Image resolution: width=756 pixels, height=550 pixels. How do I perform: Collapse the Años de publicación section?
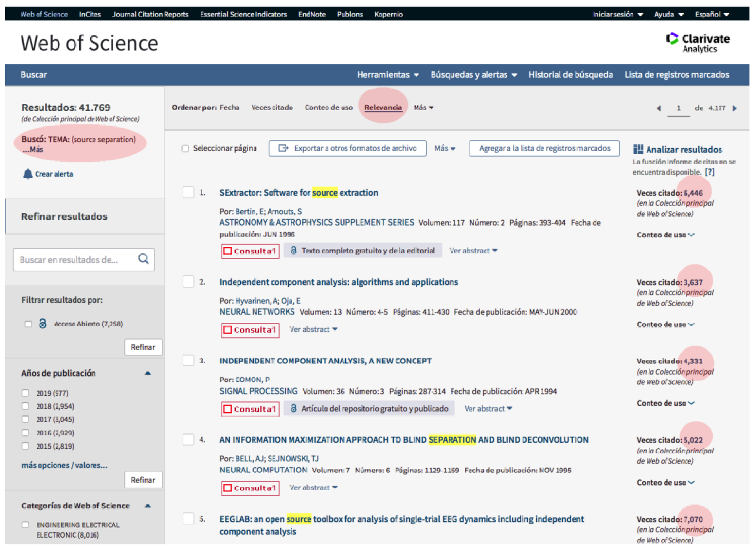148,373
